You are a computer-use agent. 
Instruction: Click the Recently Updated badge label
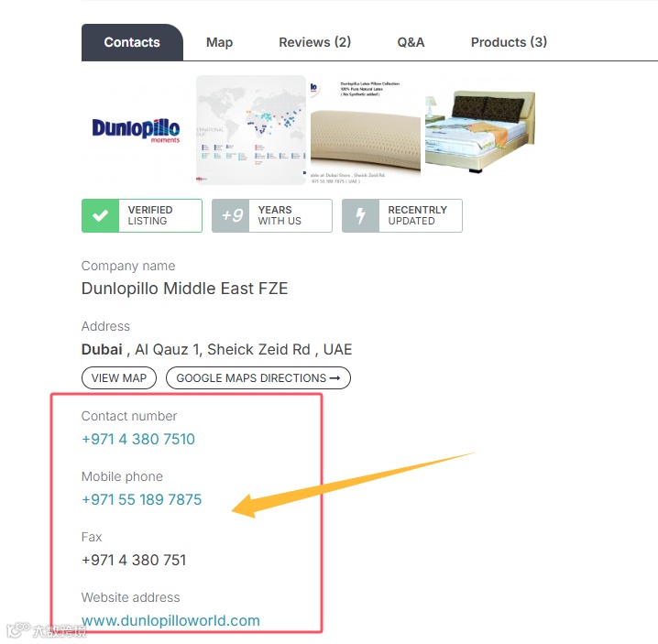click(418, 215)
